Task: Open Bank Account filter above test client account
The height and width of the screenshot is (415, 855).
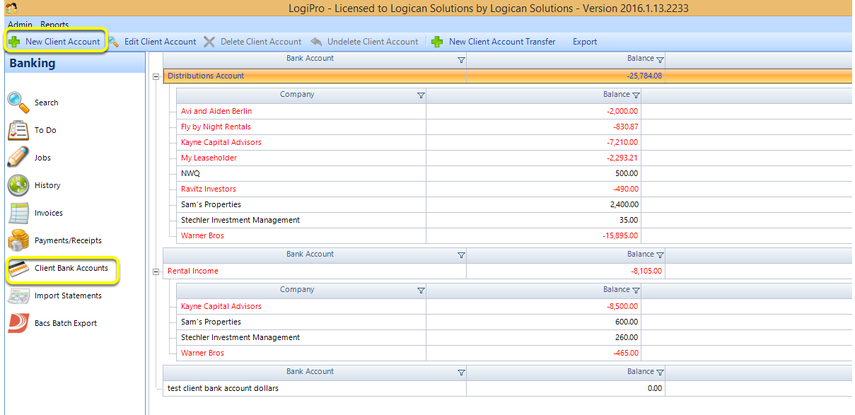Action: point(461,372)
